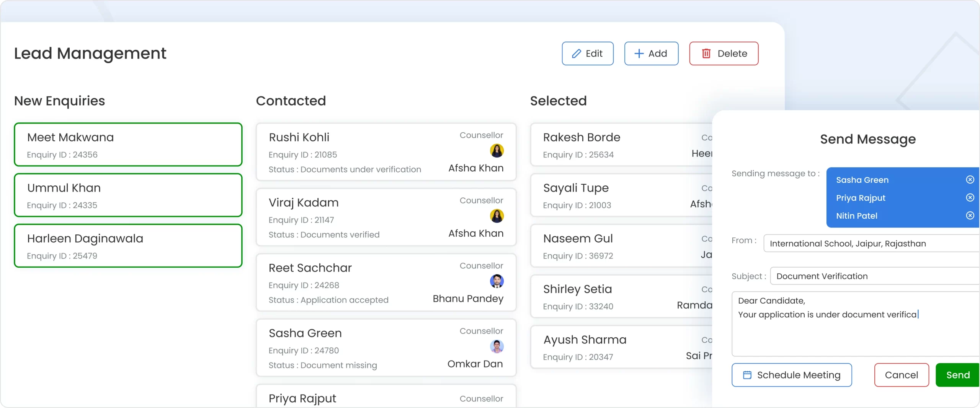Screen dimensions: 980x408
Task: Click Bhanu Pandey's counsellor thumbnail
Action: pos(497,281)
